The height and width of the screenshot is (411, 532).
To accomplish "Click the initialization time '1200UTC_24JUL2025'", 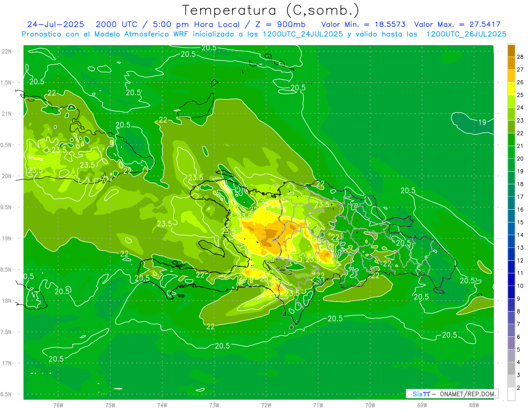I will click(302, 34).
